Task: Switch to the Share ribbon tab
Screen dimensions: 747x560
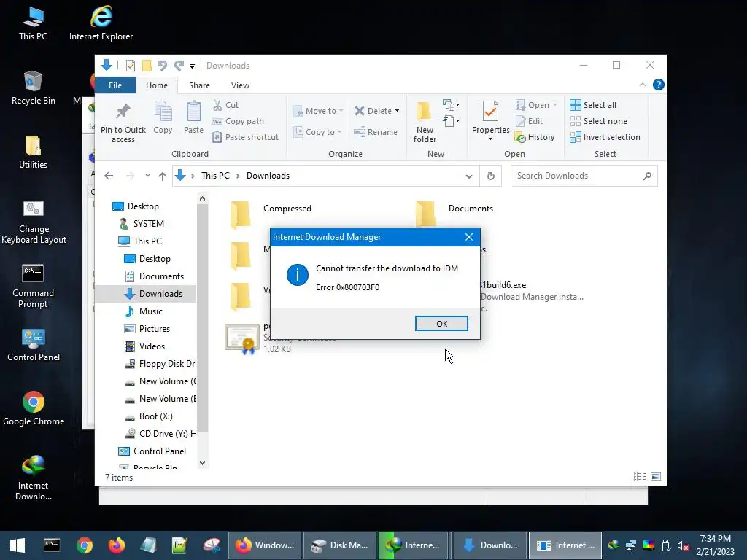Action: point(199,85)
